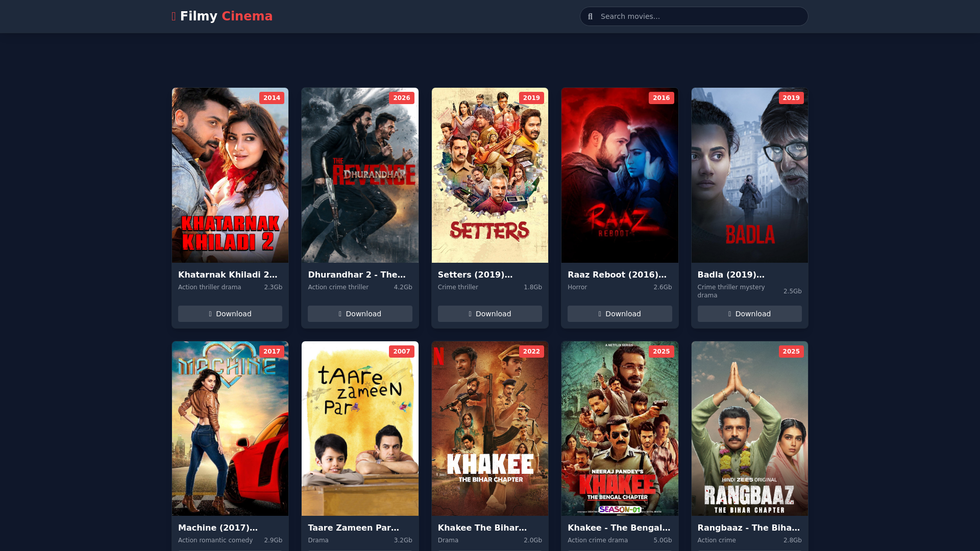Viewport: 980px width, 551px height.
Task: Click the 2007 year badge
Action: pyautogui.click(x=402, y=352)
